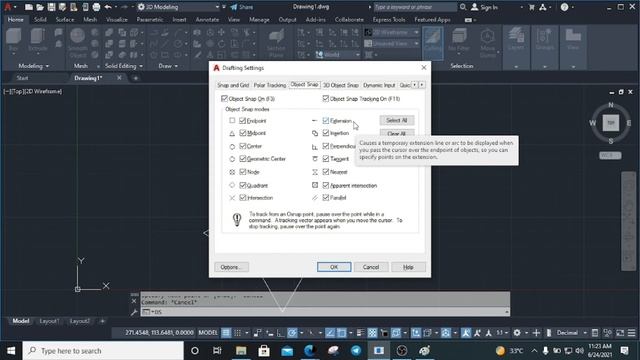This screenshot has height=360, width=640.
Task: Toggle the Nearest snap checkbox
Action: click(x=326, y=172)
